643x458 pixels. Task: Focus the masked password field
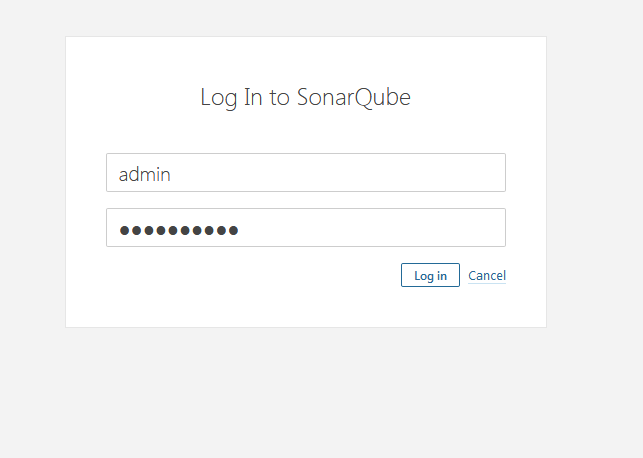[x=305, y=227]
